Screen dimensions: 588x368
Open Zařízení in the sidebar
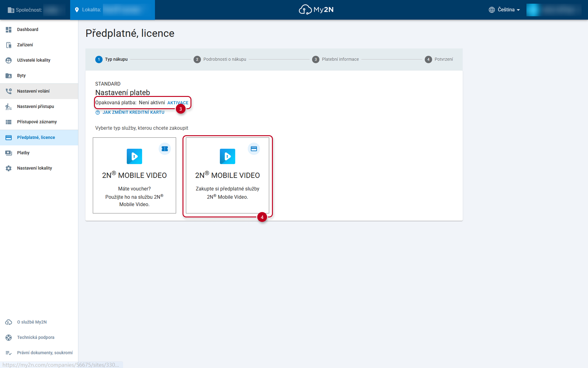point(39,45)
